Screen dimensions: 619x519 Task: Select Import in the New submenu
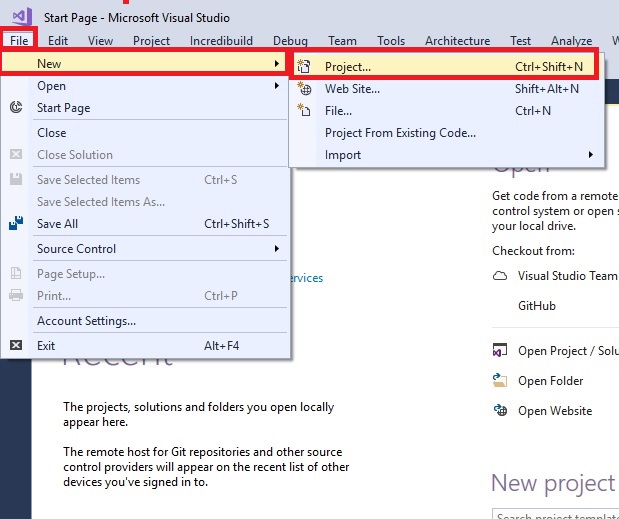[446, 155]
